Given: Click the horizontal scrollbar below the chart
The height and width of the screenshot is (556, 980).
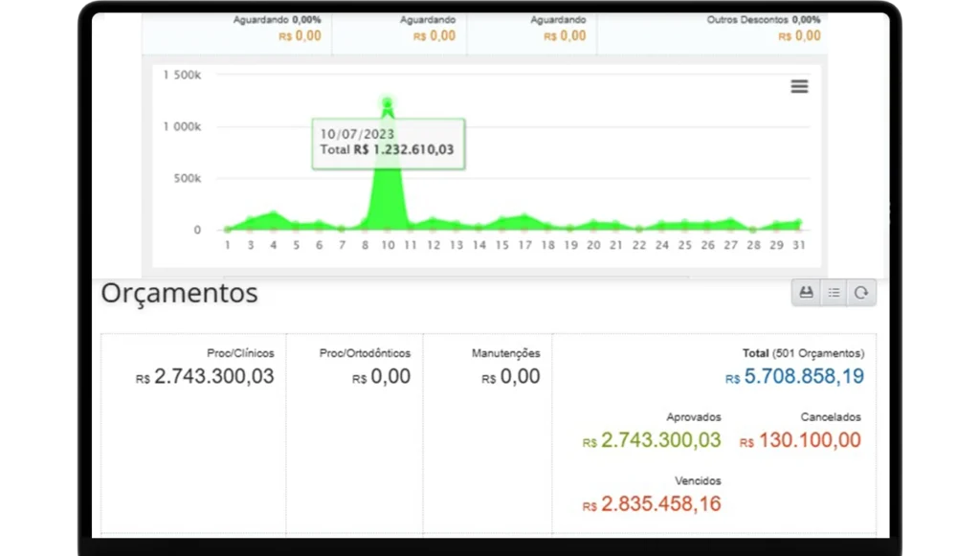Looking at the screenshot, I should (455, 277).
